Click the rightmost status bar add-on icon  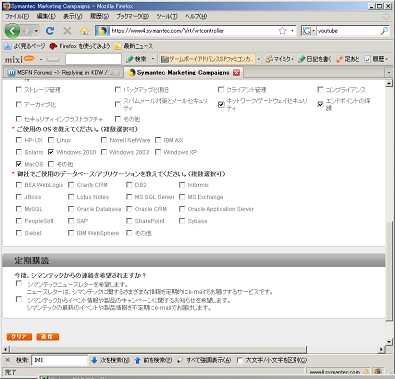click(378, 371)
